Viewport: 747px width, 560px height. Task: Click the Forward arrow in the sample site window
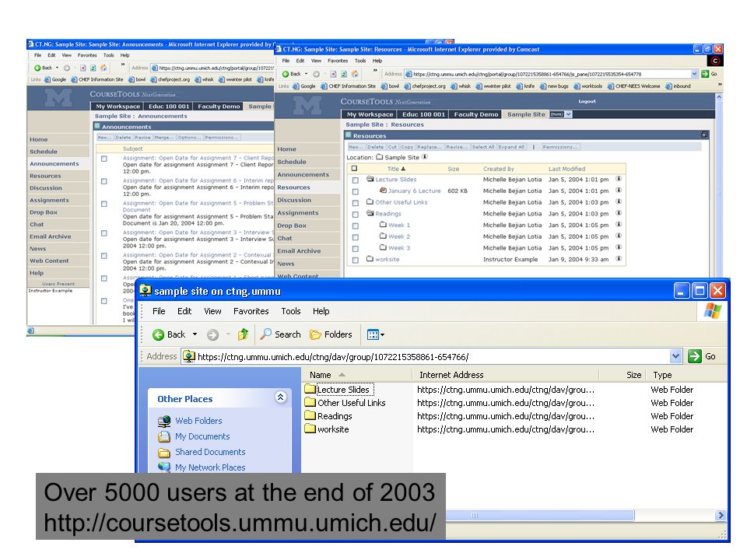click(212, 334)
